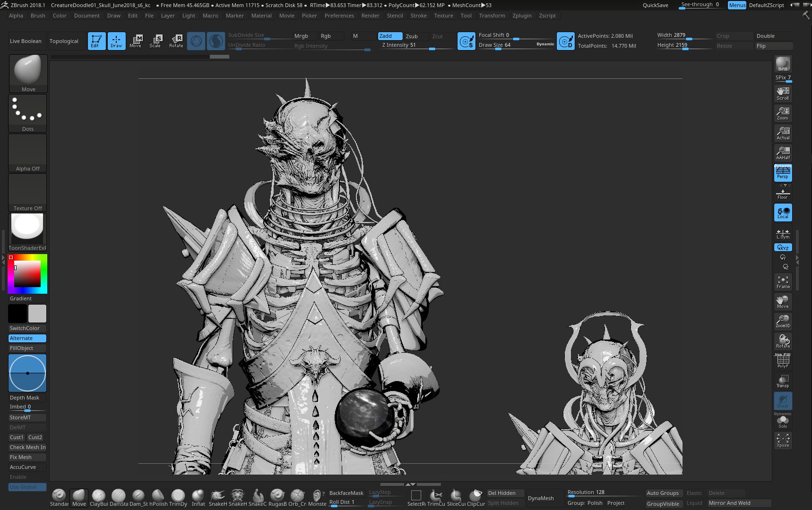Toggle Zadd sculpt mode
This screenshot has height=510, width=812.
point(390,36)
